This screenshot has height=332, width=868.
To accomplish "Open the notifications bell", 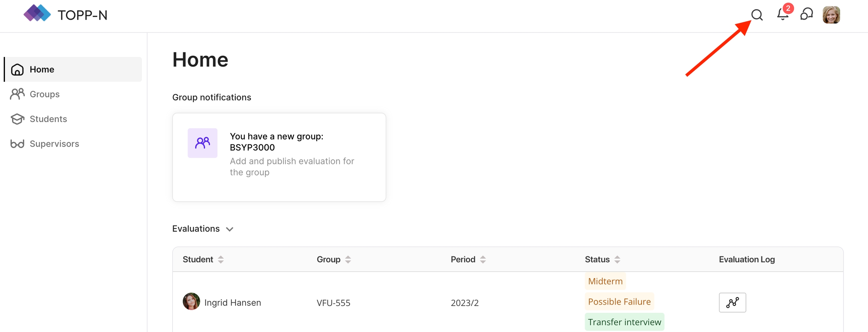I will (783, 15).
